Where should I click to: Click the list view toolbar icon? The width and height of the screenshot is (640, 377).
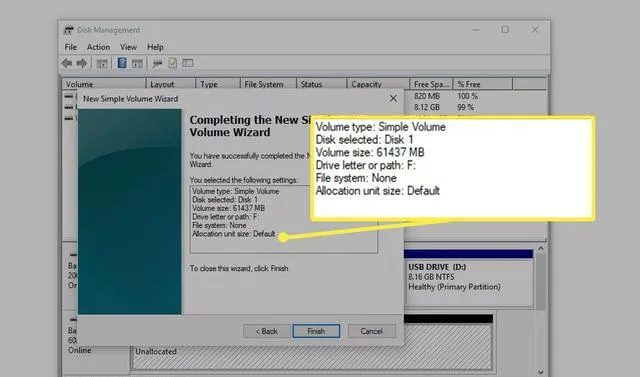click(188, 63)
